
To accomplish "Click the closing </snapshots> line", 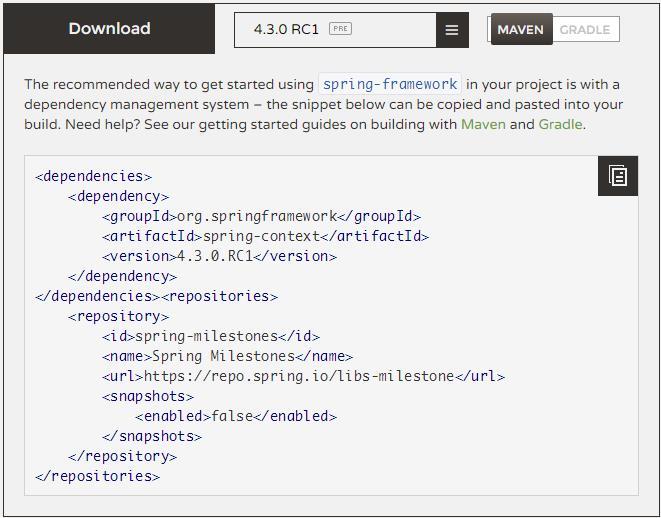I will 152,437.
